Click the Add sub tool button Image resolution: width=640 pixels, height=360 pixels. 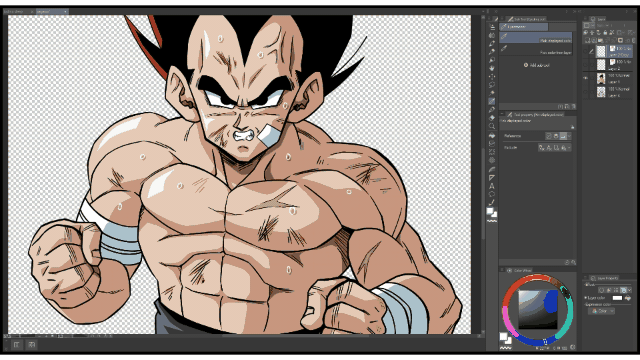point(537,65)
